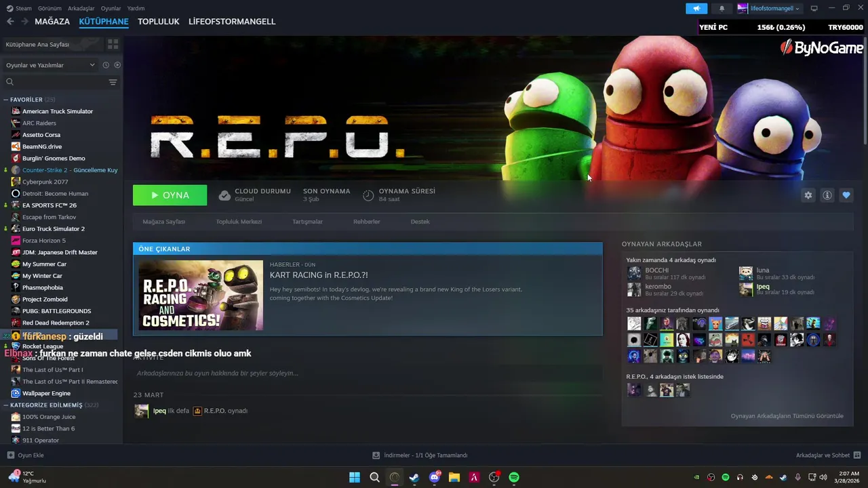Viewport: 868px width, 488px height.
Task: Open Rehberler link
Action: click(x=367, y=222)
